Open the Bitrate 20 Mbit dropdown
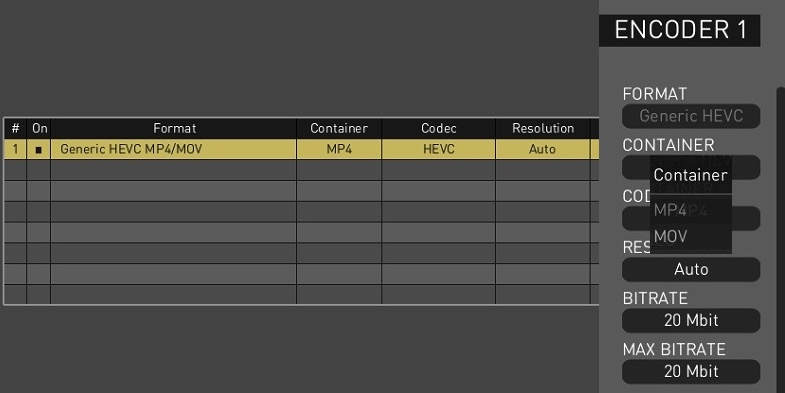 (691, 320)
